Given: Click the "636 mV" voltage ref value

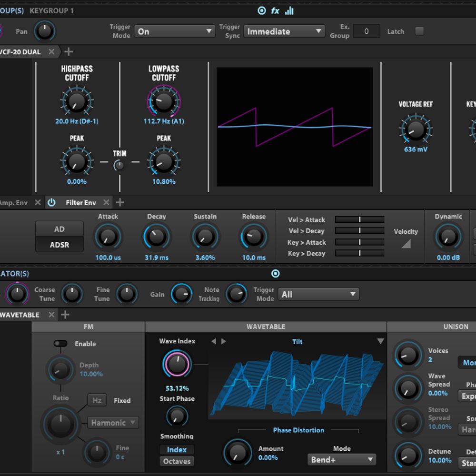Looking at the screenshot, I should (x=416, y=149).
